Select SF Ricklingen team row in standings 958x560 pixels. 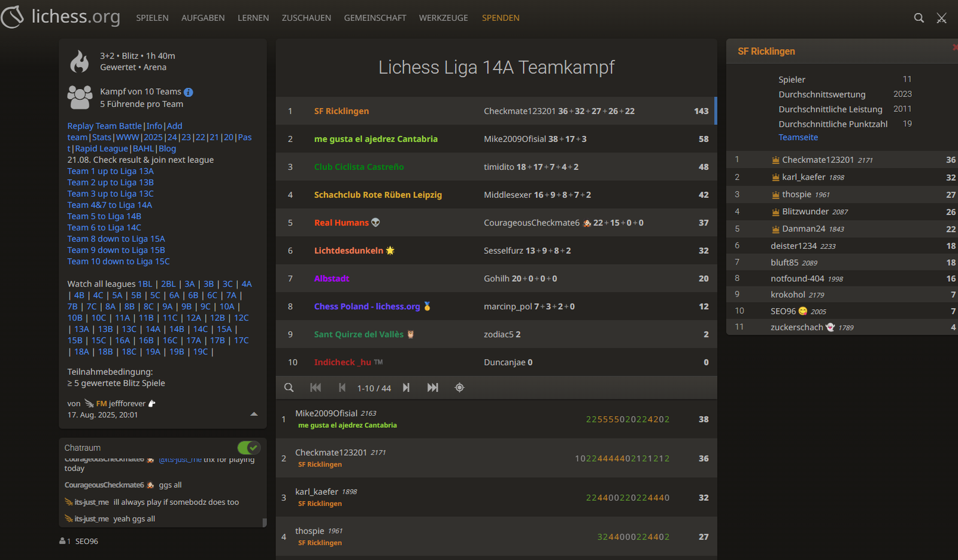point(496,111)
